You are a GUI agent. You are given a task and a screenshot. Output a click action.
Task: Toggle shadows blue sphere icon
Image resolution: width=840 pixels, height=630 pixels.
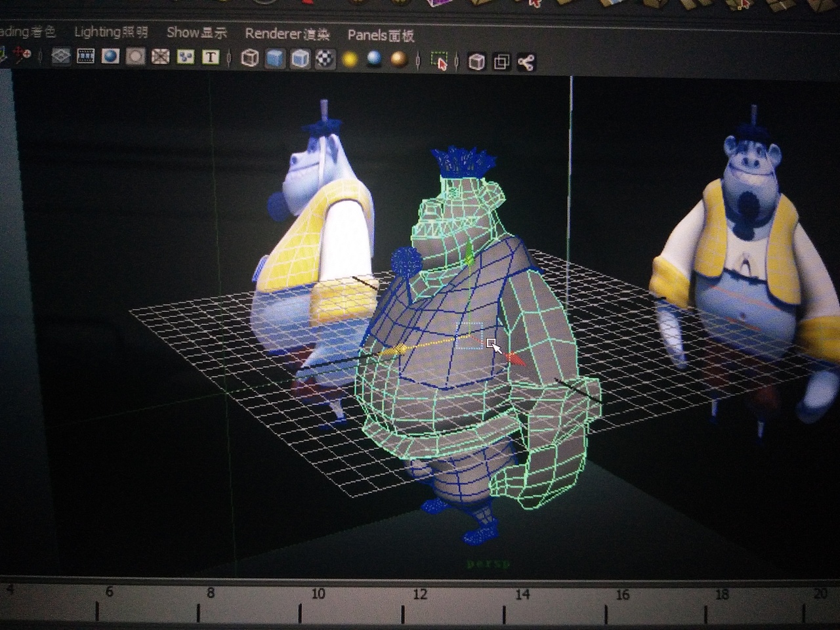click(x=374, y=60)
